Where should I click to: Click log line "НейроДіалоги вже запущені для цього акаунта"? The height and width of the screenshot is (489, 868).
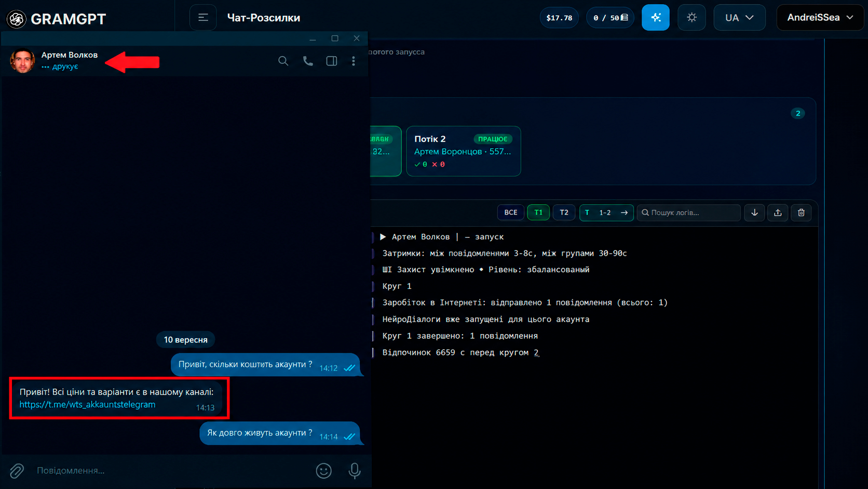(486, 320)
